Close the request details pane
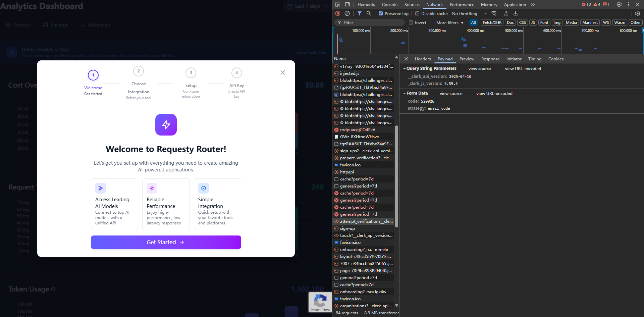 click(x=406, y=59)
